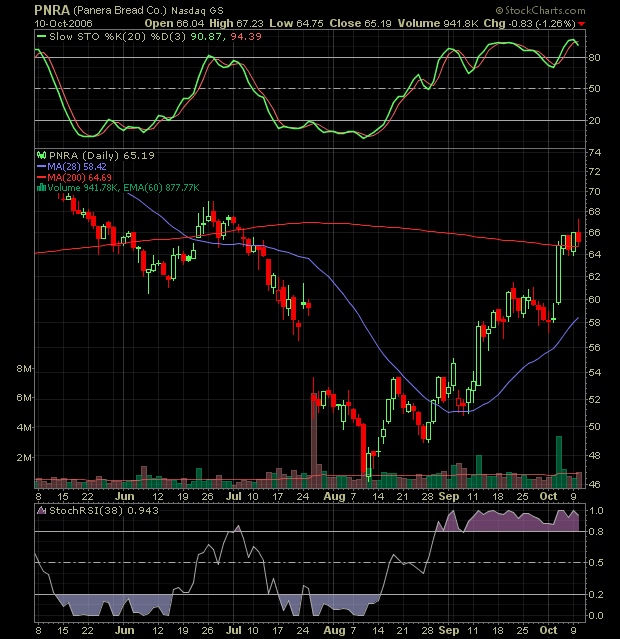Click the 66 price axis label
Image resolution: width=620 pixels, height=639 pixels.
(594, 232)
